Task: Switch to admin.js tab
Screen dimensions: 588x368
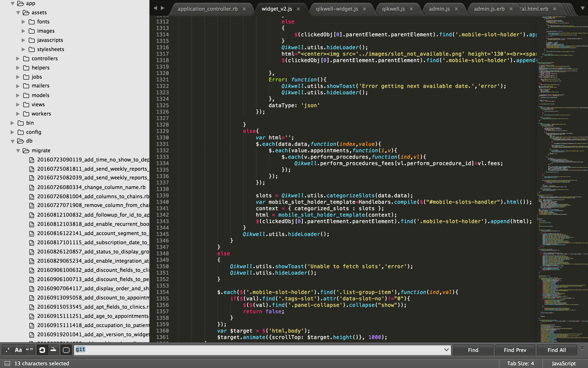Action: [x=439, y=9]
